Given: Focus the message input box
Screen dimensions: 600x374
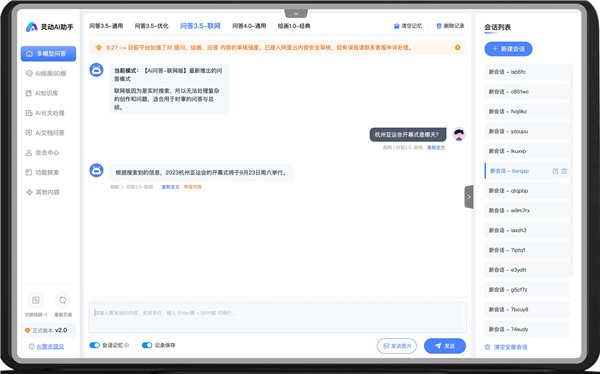Looking at the screenshot, I should (x=277, y=317).
